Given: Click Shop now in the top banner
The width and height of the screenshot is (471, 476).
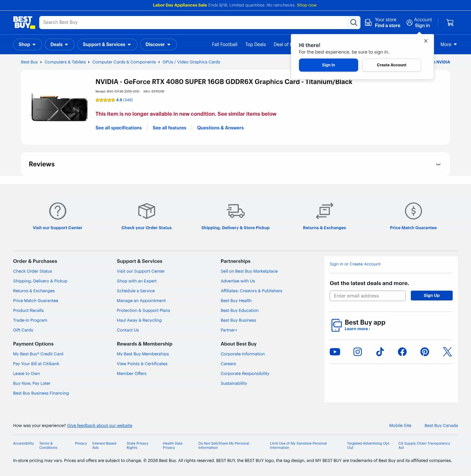Looking at the screenshot, I should (x=306, y=5).
